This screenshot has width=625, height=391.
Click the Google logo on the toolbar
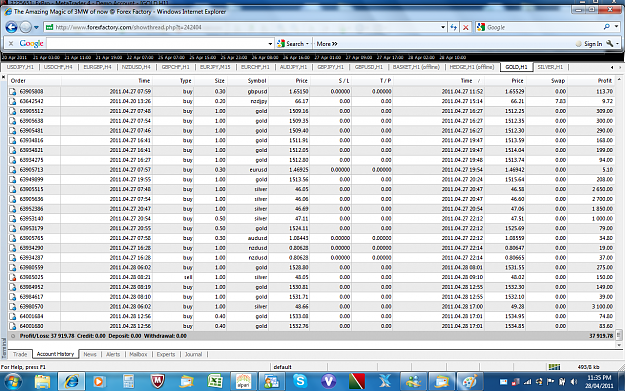click(x=31, y=43)
